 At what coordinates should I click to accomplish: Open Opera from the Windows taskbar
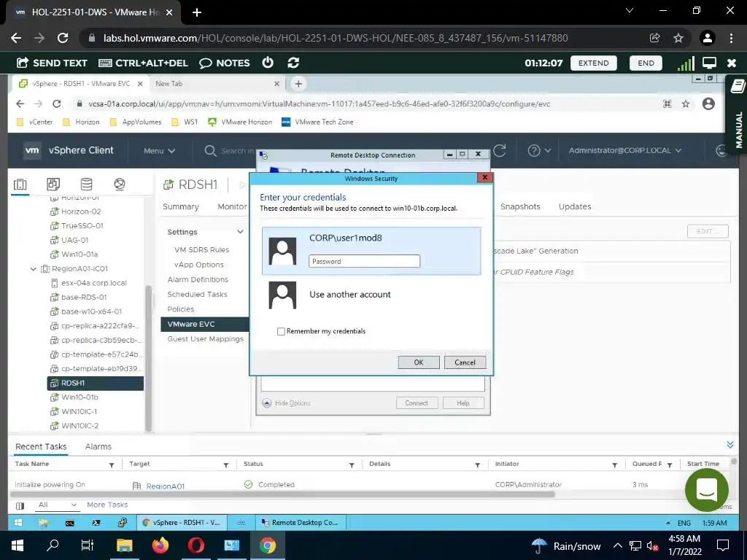(196, 545)
